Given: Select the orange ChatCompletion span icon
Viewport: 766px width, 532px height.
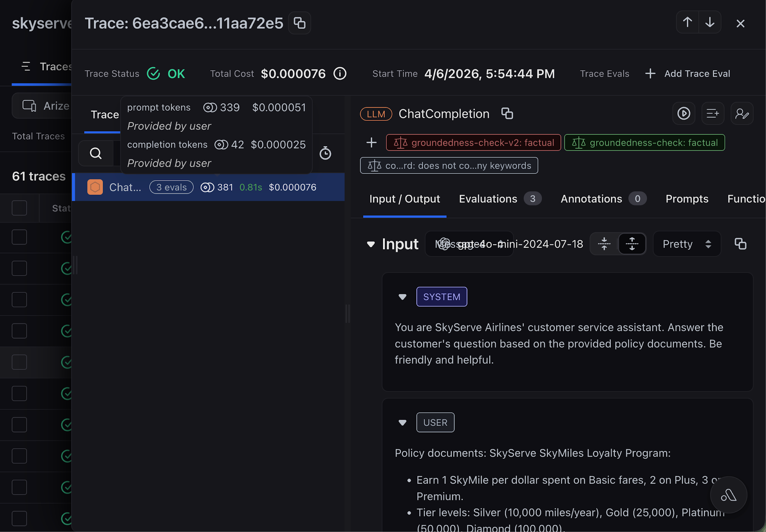Looking at the screenshot, I should 95,187.
